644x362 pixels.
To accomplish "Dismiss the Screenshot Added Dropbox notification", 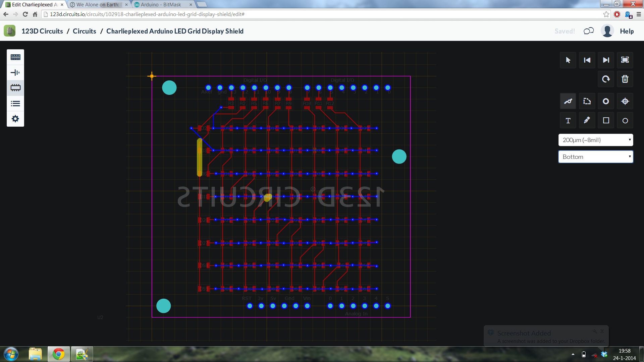I will click(601, 331).
